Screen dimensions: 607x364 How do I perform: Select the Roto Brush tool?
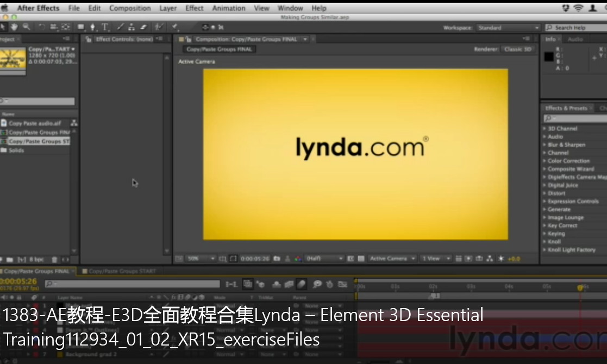pos(159,27)
